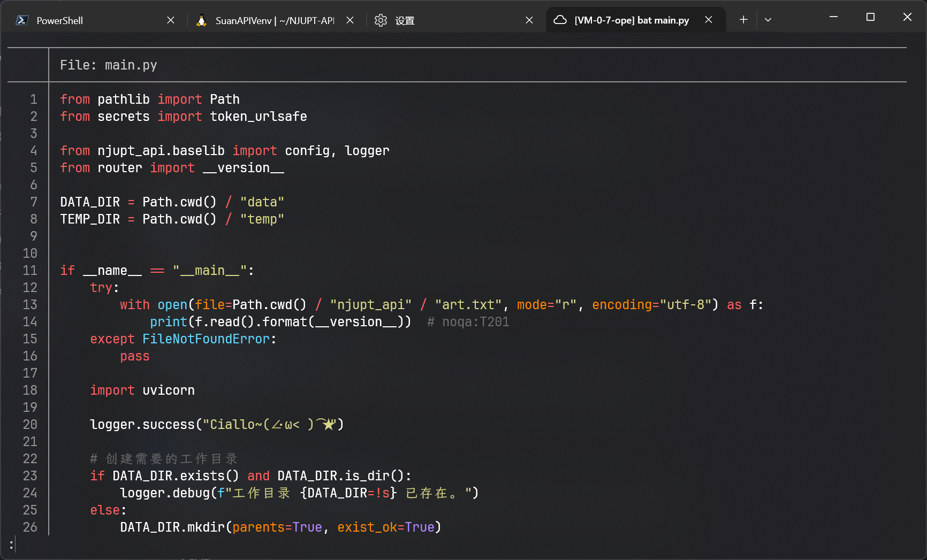This screenshot has height=560, width=927.
Task: Minimize the terminal window
Action: pos(833,17)
